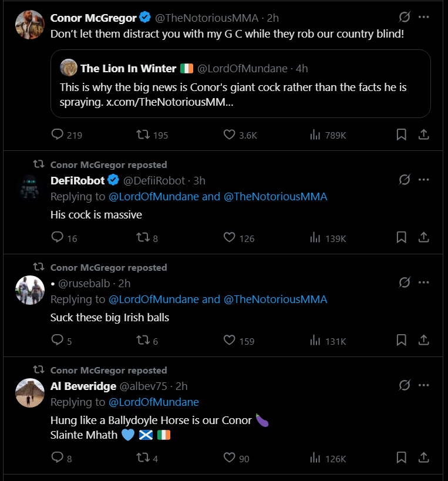Open Grok icon on DeFiRobot post
The image size is (448, 481).
pyautogui.click(x=405, y=180)
